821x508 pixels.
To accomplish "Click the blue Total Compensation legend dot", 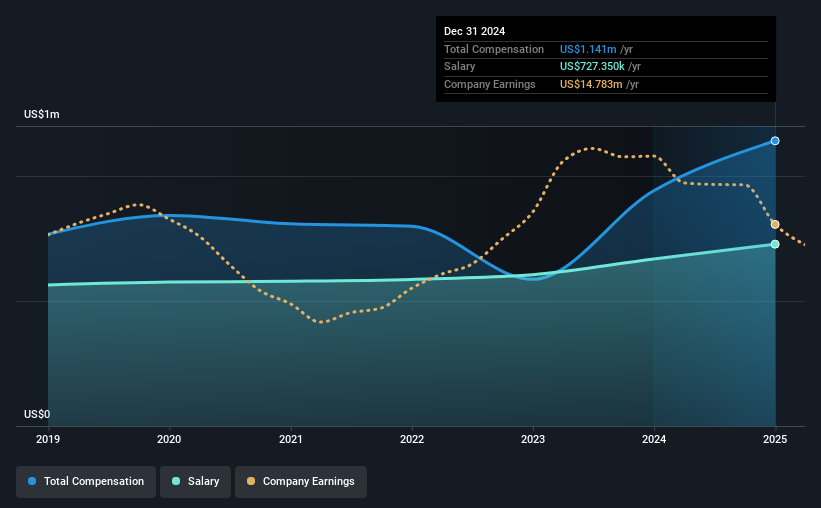I will point(32,481).
